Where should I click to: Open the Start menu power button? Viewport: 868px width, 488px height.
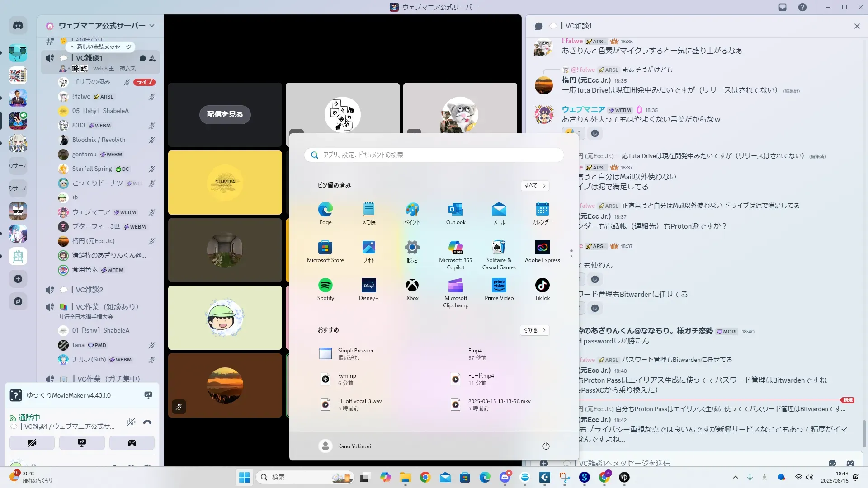(546, 446)
